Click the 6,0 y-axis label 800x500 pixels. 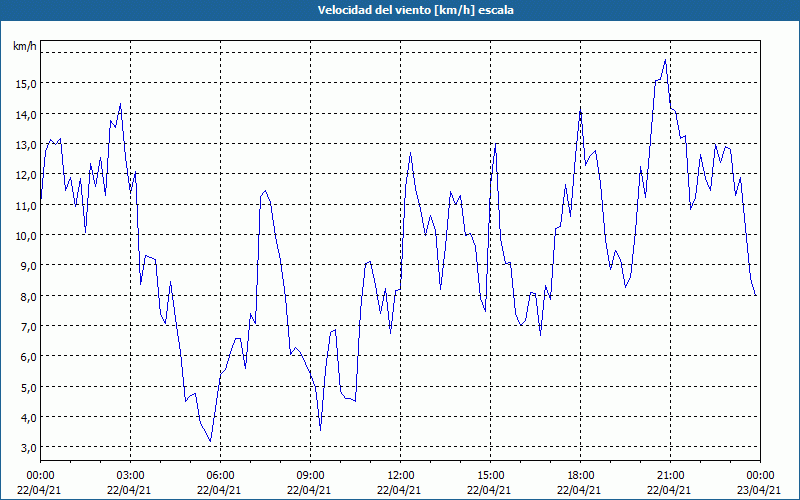click(28, 357)
